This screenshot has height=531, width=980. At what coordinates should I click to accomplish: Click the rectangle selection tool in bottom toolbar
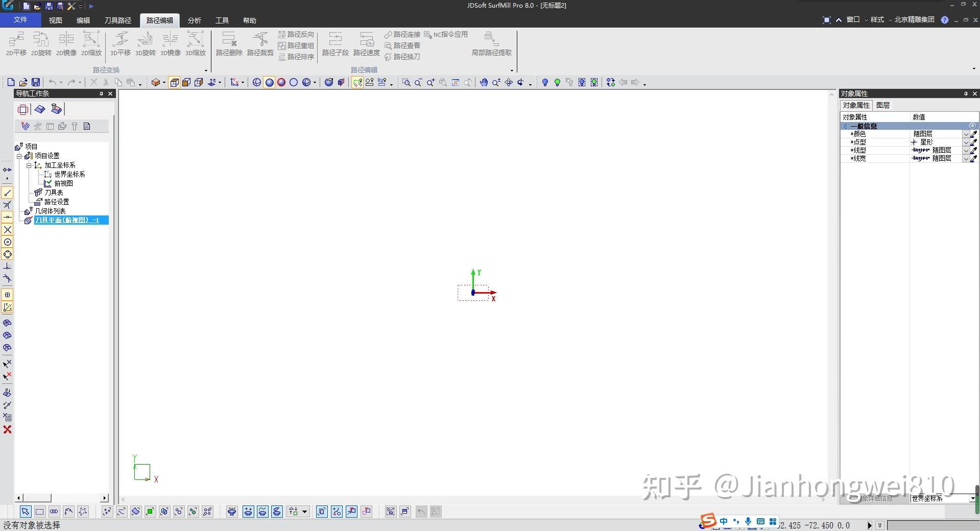pyautogui.click(x=39, y=512)
